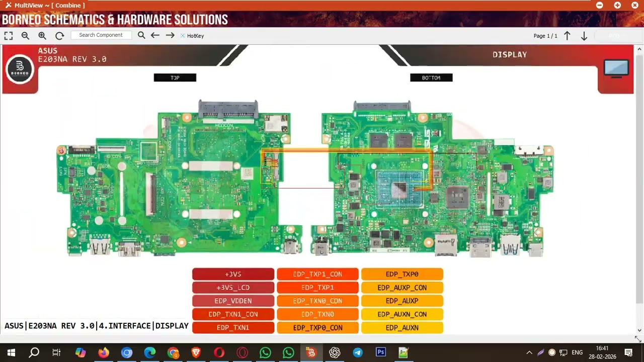
Task: Click the display monitor icon
Action: [x=616, y=68]
